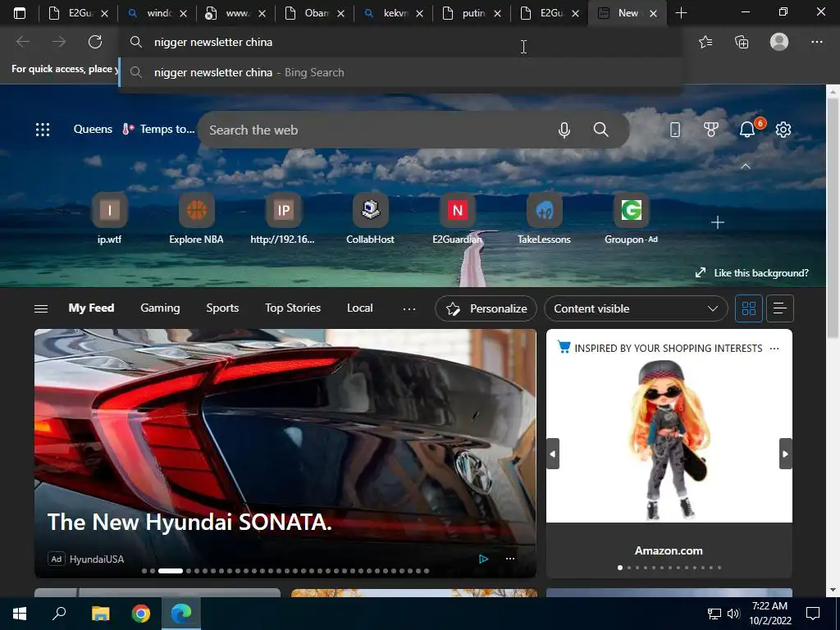Open the Favorites star icon
The height and width of the screenshot is (630, 840).
[x=705, y=42]
